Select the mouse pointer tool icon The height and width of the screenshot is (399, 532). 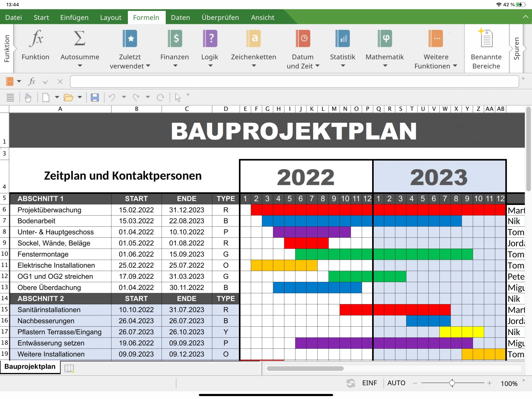tap(178, 98)
